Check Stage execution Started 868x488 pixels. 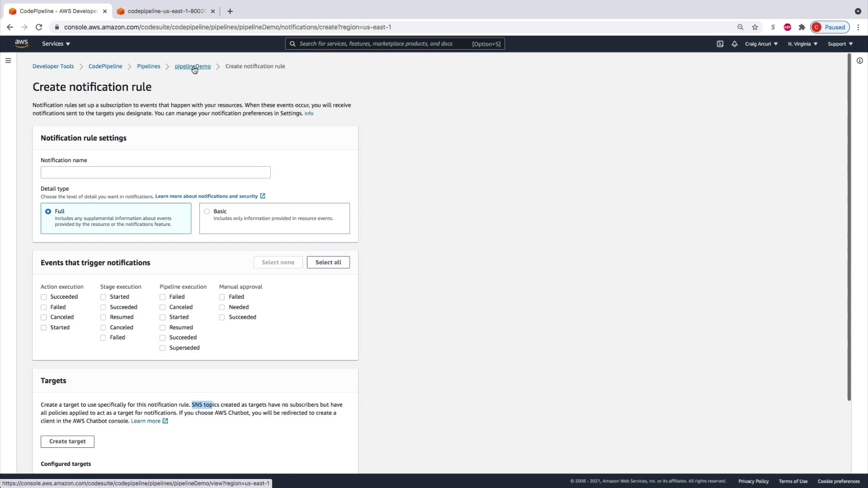pos(103,297)
